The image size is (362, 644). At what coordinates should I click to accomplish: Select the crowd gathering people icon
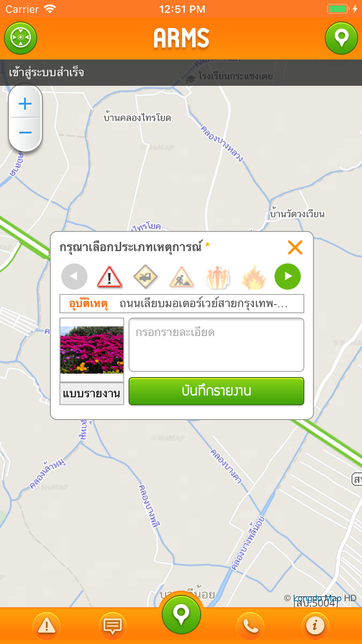(x=218, y=277)
